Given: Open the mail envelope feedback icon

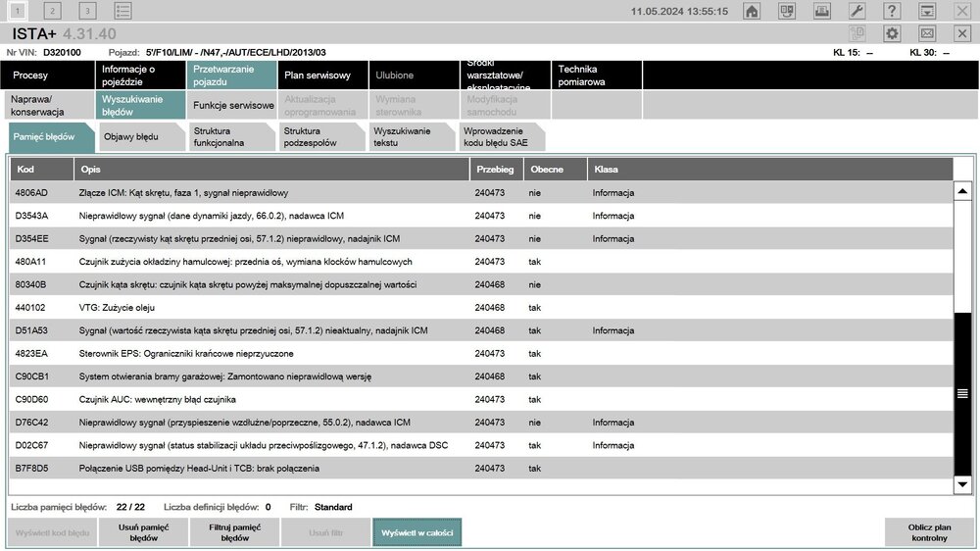Looking at the screenshot, I should pyautogui.click(x=927, y=33).
